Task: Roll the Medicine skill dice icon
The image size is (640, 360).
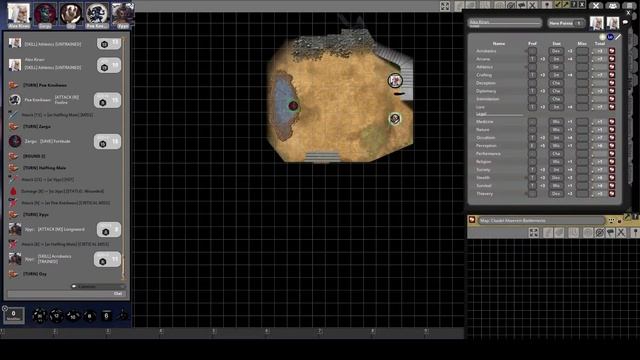Action: 611,122
